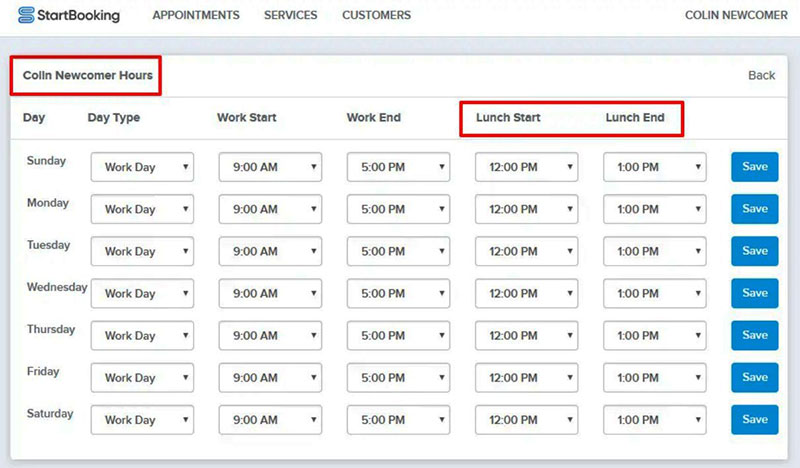Viewport: 800px width, 468px height.
Task: Open Saturday Work Start dropdown
Action: pos(270,420)
